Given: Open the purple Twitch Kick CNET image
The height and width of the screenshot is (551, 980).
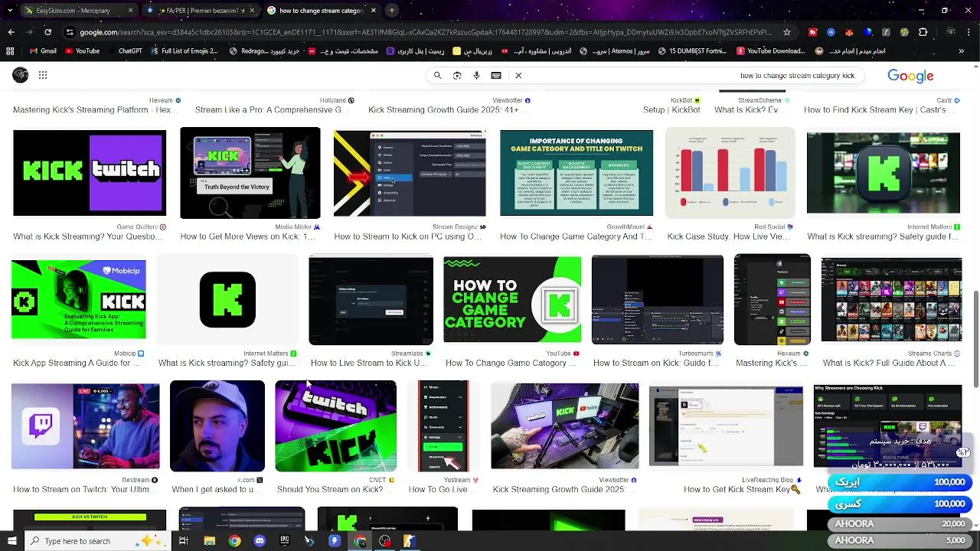Looking at the screenshot, I should pyautogui.click(x=336, y=426).
